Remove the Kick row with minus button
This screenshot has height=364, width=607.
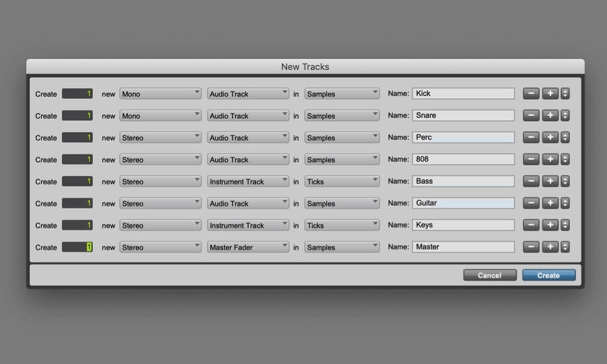pos(531,93)
